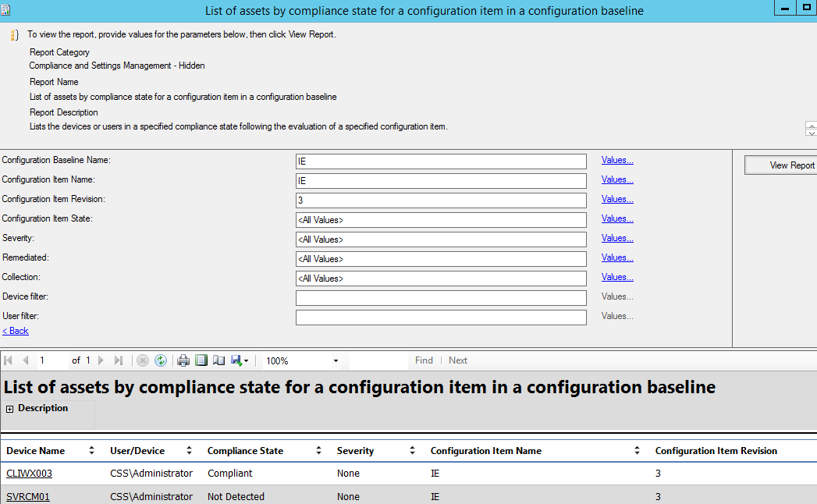Click the View Report button

780,165
